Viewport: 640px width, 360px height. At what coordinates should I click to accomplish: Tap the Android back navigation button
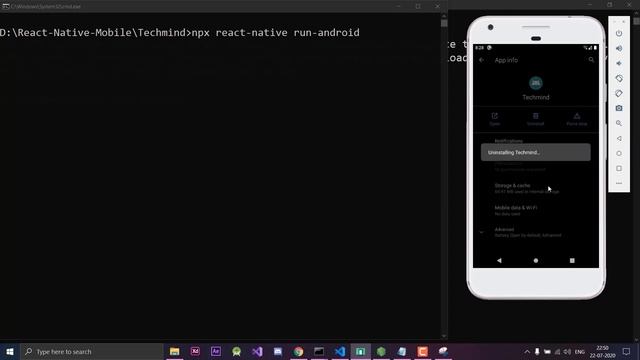point(499,260)
